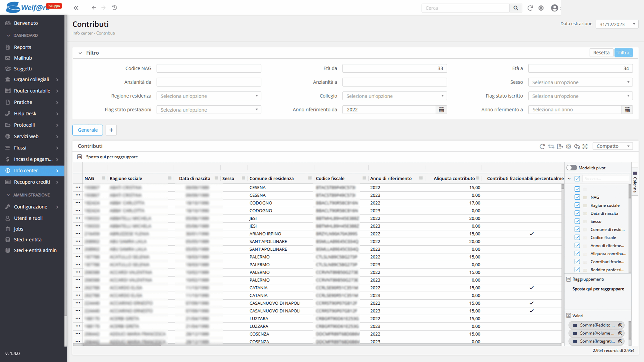Uncheck Sesso column checkbox
The image size is (644, 362).
(x=577, y=221)
